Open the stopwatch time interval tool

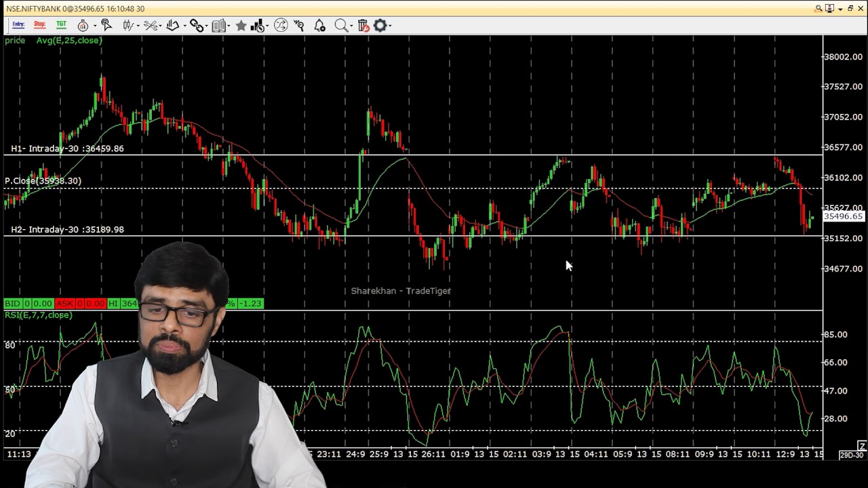[x=83, y=26]
